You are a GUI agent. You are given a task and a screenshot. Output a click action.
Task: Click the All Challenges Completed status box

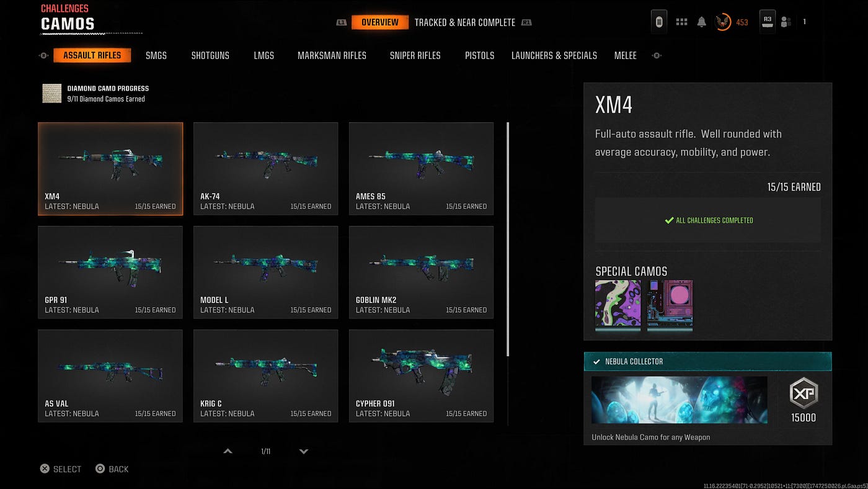pyautogui.click(x=707, y=220)
